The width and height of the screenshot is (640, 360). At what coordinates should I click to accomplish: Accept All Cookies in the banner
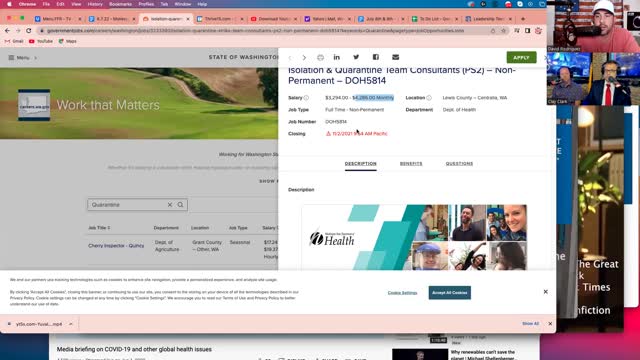tap(449, 293)
